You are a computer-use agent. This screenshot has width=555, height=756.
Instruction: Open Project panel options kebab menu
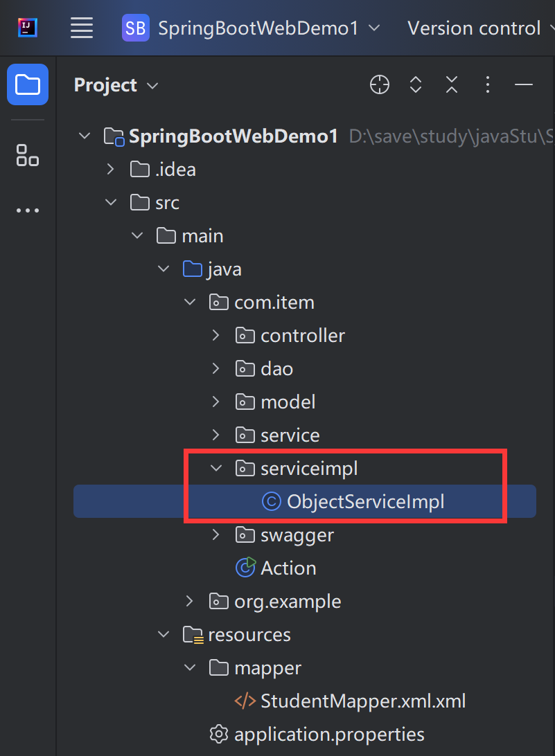(x=488, y=85)
